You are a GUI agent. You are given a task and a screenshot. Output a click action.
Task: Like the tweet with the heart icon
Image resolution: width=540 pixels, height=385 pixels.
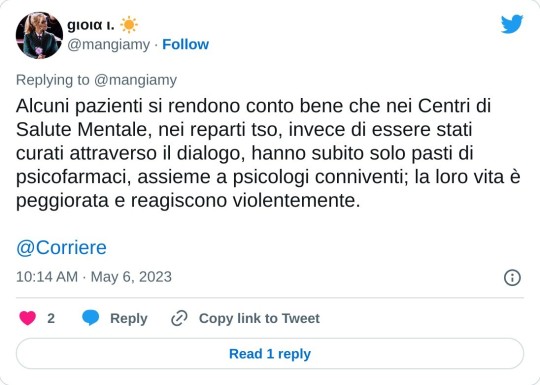pyautogui.click(x=28, y=318)
